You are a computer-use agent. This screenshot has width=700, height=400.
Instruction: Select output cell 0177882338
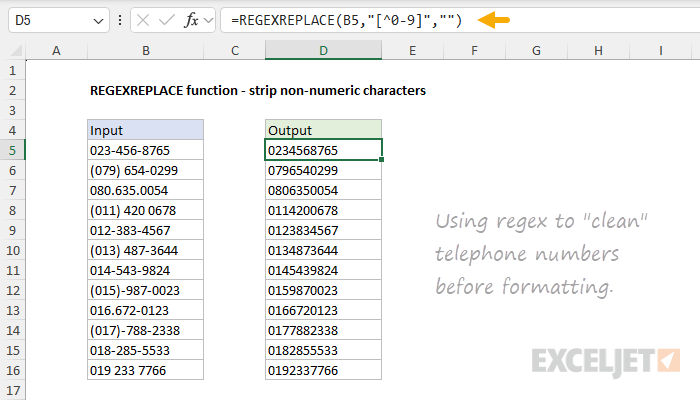(x=324, y=330)
